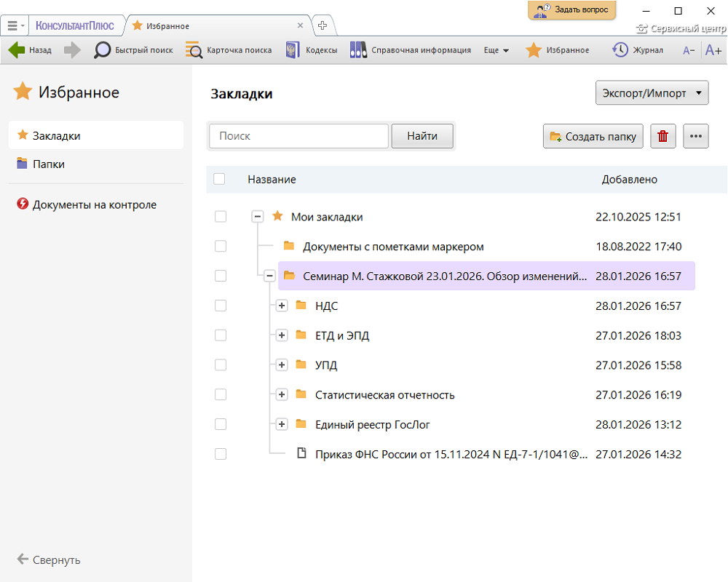Click the green Back arrow icon
The image size is (728, 582).
17,50
